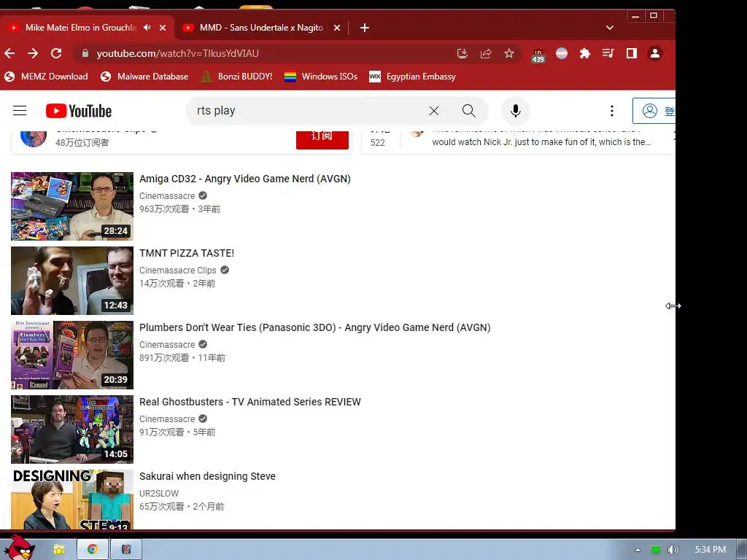747x560 pixels.
Task: Visit the Cinemassacre Clips channel under TMNT video
Action: click(178, 270)
